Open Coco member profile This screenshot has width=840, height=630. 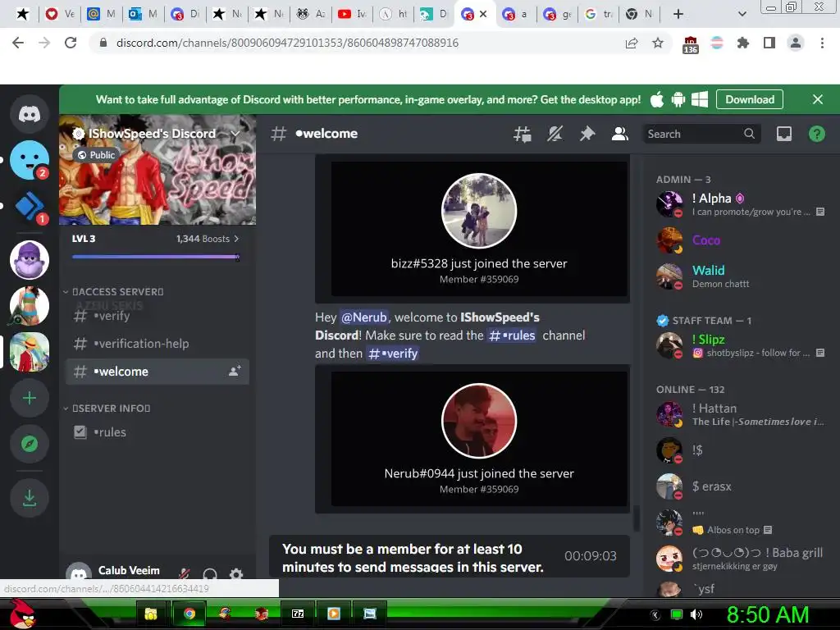pyautogui.click(x=740, y=240)
